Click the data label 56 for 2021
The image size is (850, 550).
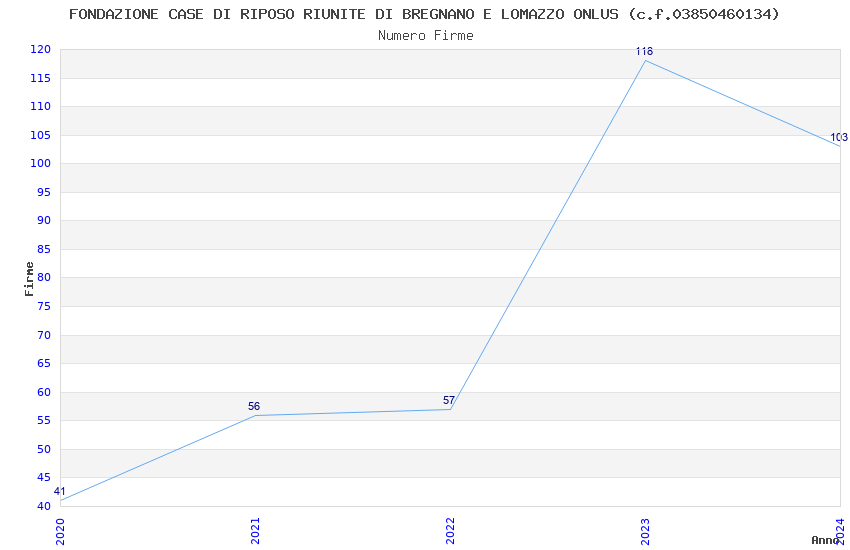(254, 406)
